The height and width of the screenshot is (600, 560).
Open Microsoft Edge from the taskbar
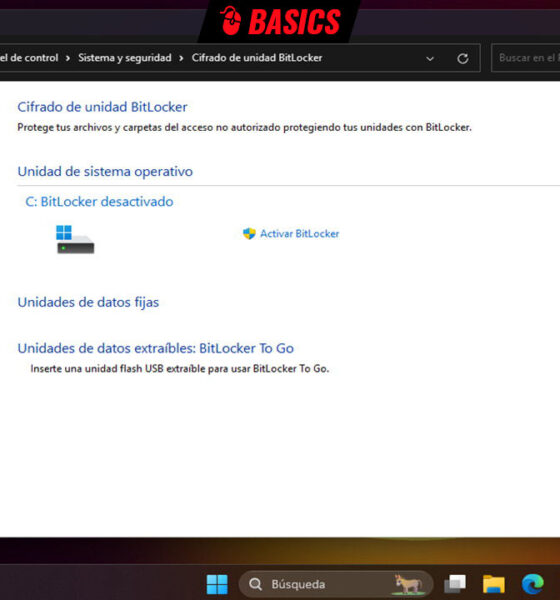click(532, 584)
